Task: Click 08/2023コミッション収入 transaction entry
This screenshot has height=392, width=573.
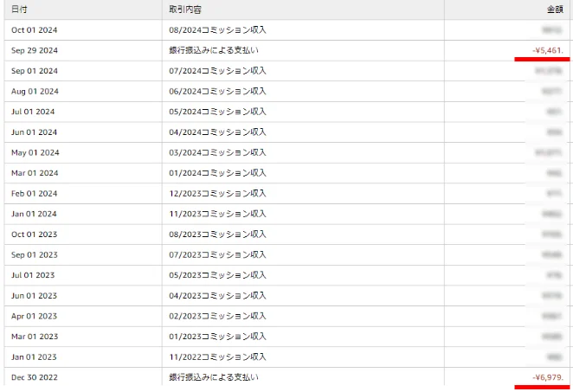Action: [x=217, y=235]
